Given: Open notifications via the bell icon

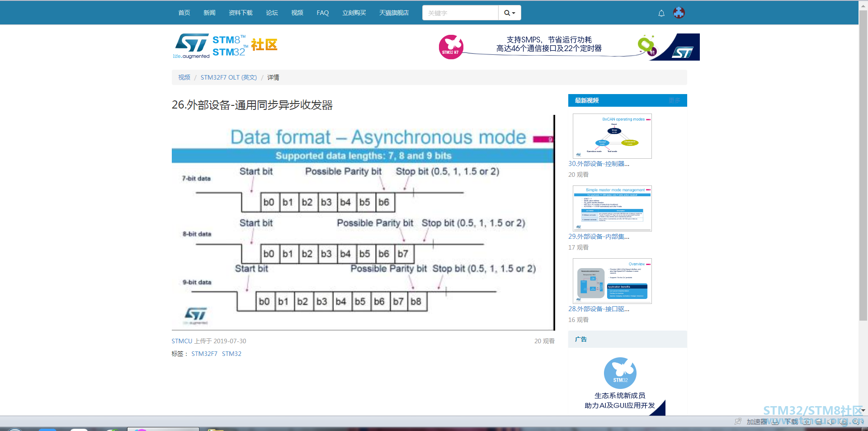Looking at the screenshot, I should [x=661, y=13].
